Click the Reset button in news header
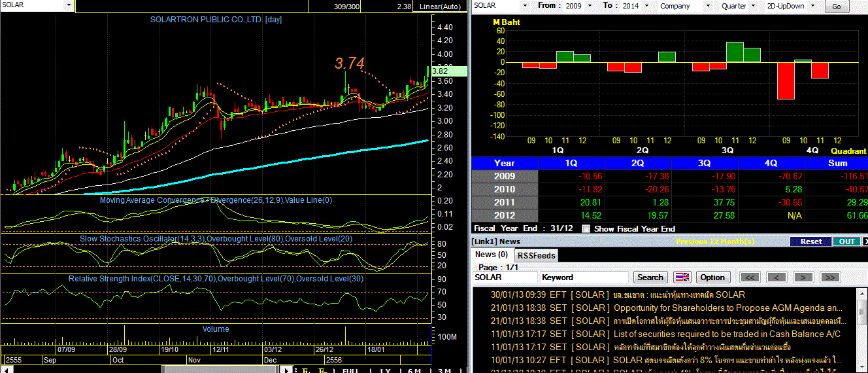This screenshot has height=373, width=868. click(x=811, y=241)
